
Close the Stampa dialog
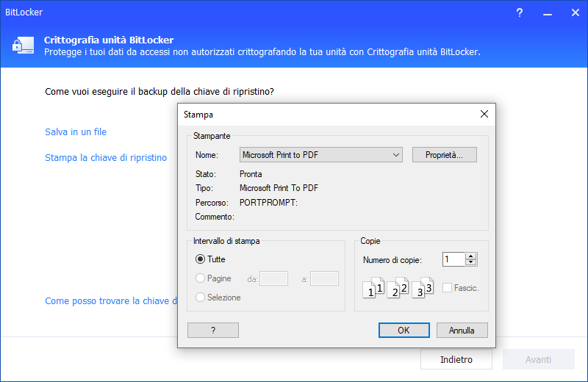click(484, 114)
